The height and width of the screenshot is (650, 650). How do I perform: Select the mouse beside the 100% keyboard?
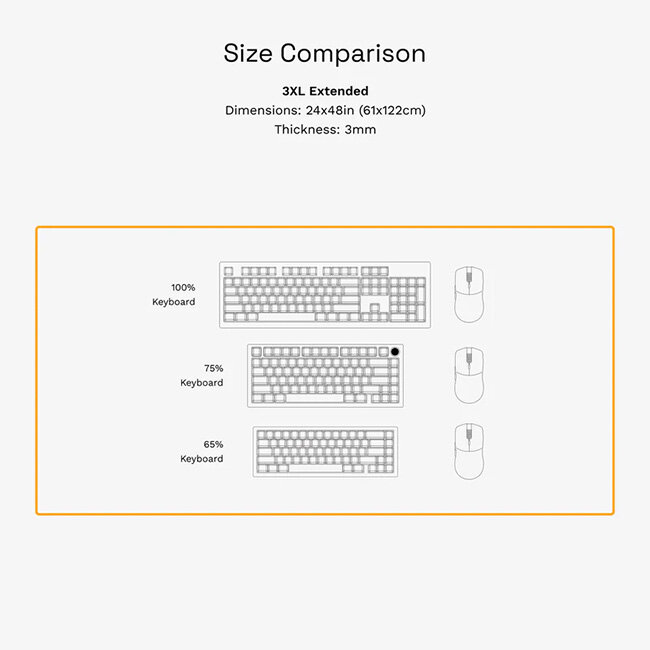469,294
